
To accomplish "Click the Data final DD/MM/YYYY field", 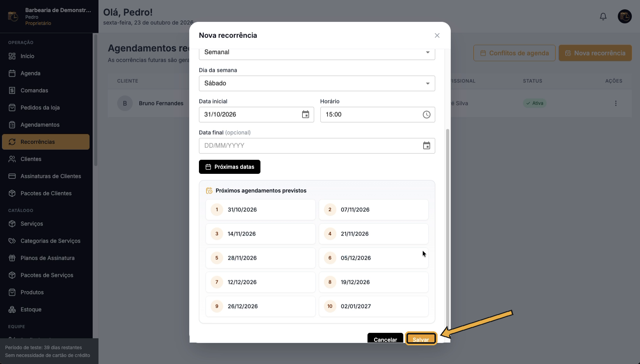I will pos(317,145).
